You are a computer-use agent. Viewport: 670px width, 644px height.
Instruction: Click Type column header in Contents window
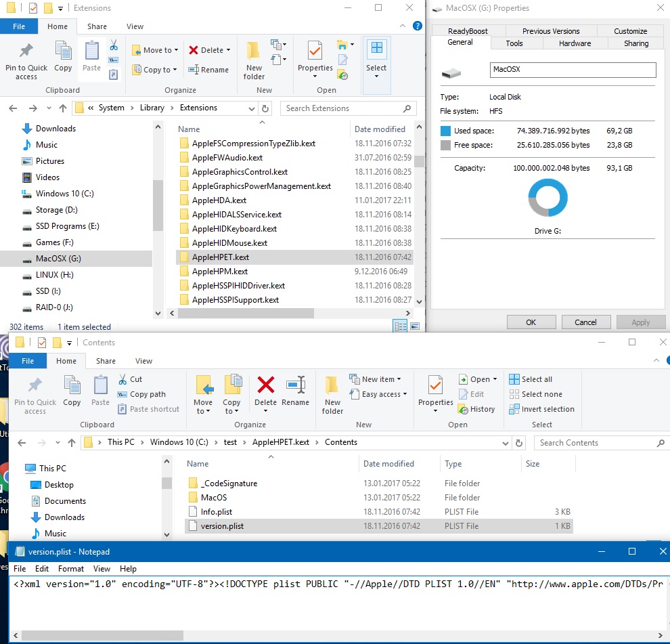[x=479, y=464]
